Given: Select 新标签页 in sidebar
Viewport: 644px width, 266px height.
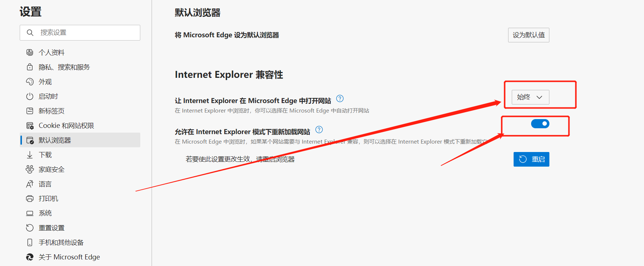Looking at the screenshot, I should (x=80, y=111).
